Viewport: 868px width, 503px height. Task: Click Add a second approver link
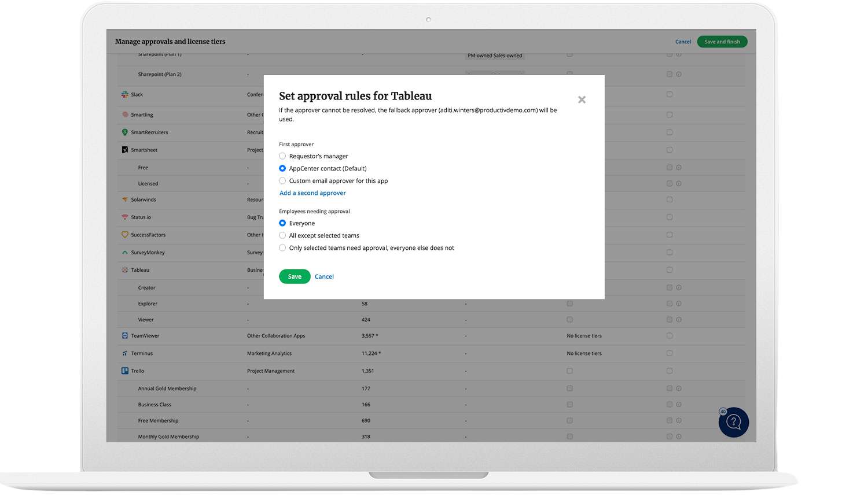(x=312, y=193)
